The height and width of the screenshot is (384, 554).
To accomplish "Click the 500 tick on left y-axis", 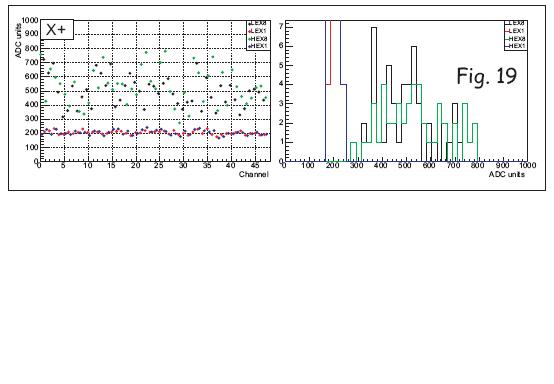I will [32, 91].
